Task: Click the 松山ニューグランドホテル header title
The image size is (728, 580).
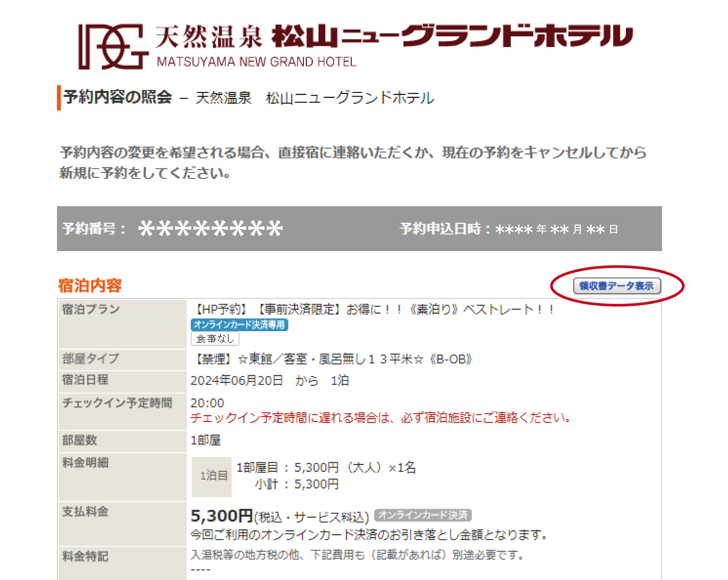Action: pyautogui.click(x=452, y=36)
